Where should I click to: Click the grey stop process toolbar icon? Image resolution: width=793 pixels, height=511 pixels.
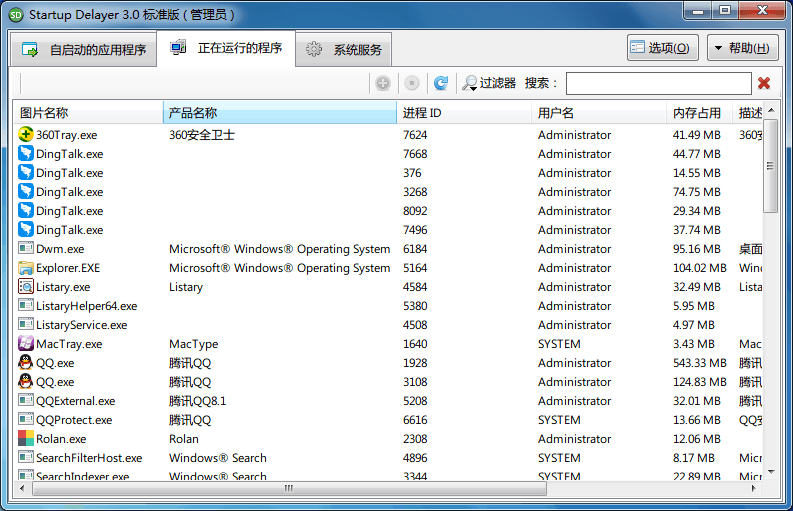click(411, 83)
